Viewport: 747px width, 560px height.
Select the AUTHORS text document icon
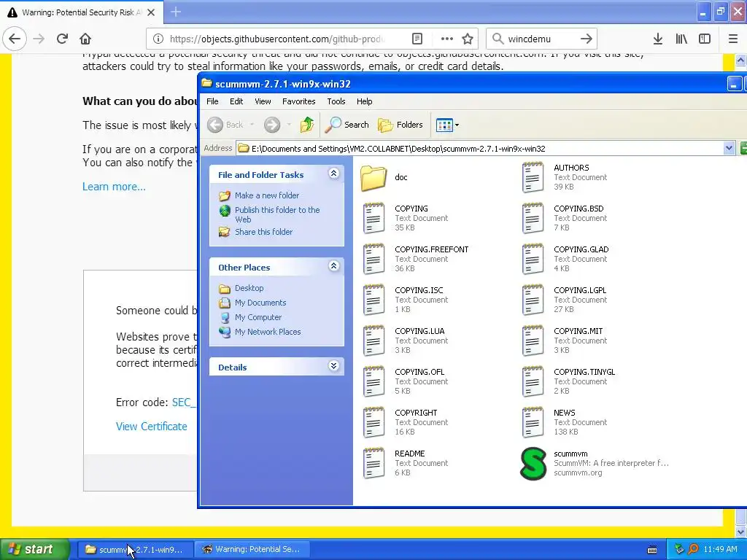533,177
